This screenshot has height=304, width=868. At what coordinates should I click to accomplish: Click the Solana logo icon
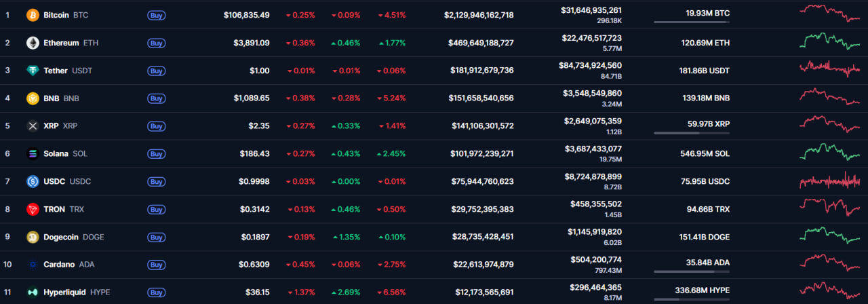pos(33,153)
